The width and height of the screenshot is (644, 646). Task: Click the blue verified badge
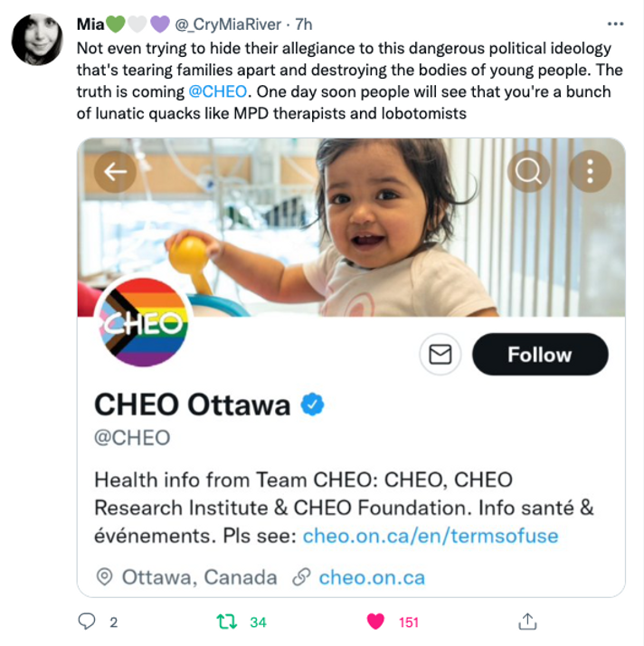coord(312,404)
